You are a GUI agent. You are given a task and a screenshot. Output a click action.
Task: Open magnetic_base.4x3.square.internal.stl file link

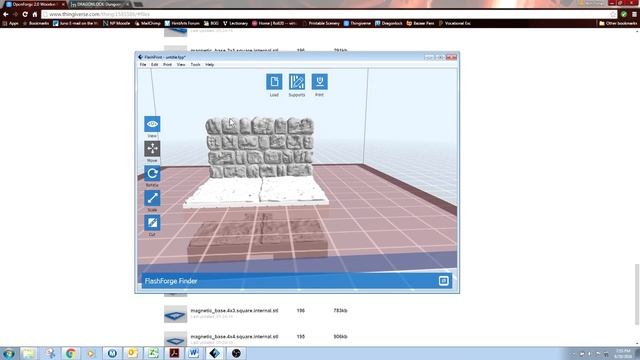pyautogui.click(x=234, y=311)
